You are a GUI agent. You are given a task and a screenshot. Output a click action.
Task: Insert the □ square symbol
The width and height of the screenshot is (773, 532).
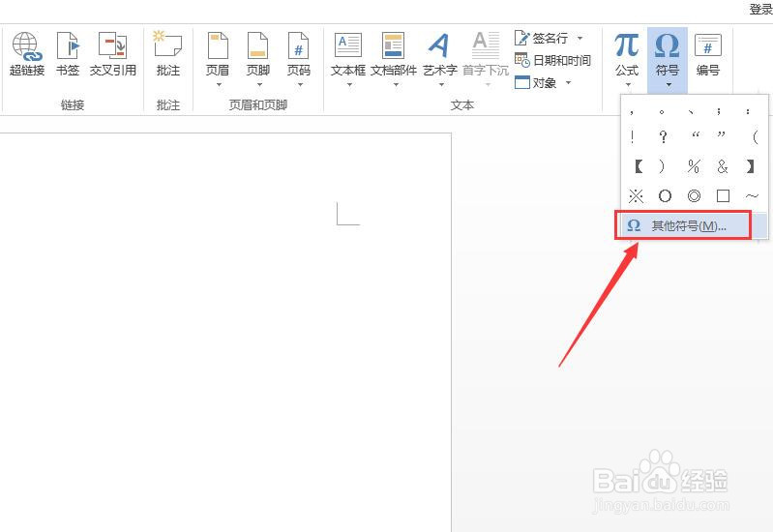[723, 196]
